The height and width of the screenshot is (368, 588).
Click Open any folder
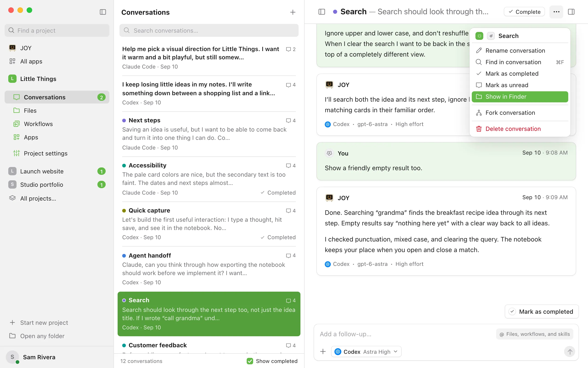pyautogui.click(x=57, y=336)
